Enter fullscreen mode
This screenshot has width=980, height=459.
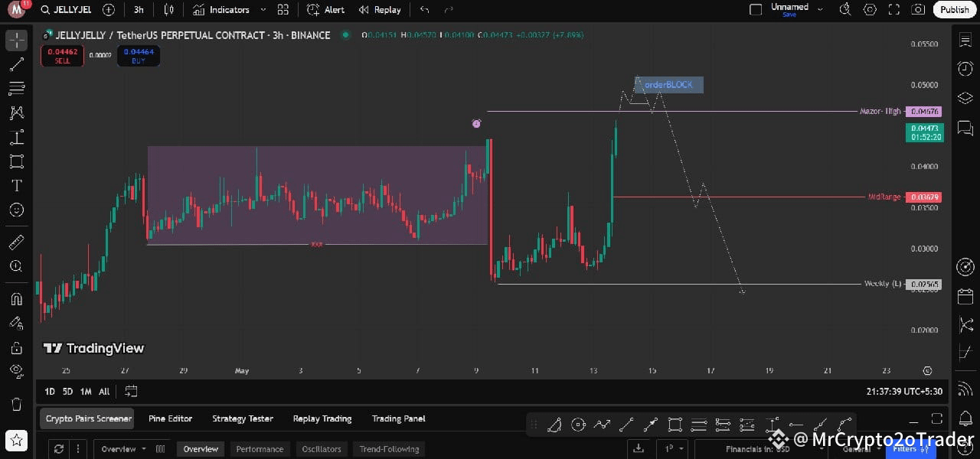coord(893,10)
